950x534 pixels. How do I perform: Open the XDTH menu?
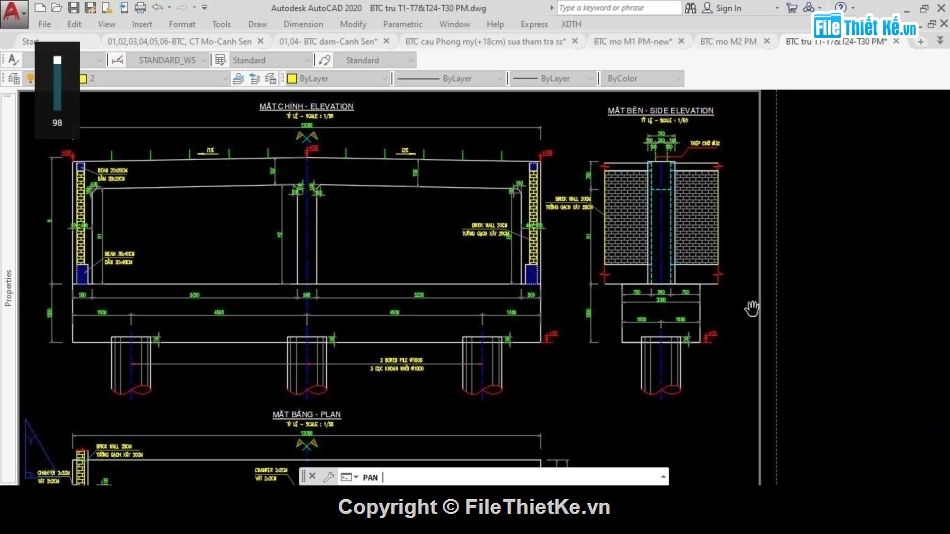point(571,24)
